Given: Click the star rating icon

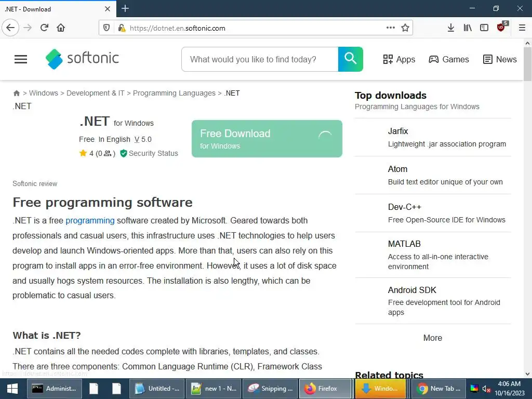Looking at the screenshot, I should (83, 153).
